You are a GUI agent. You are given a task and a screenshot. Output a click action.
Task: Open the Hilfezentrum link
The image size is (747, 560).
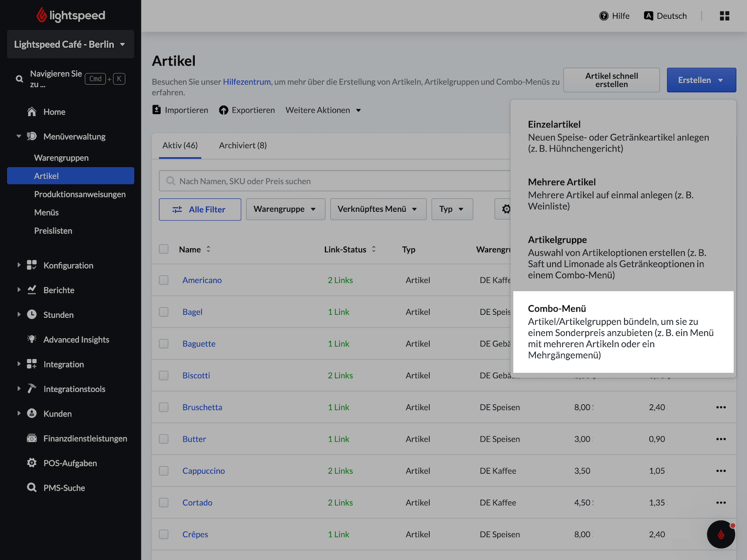(x=247, y=82)
